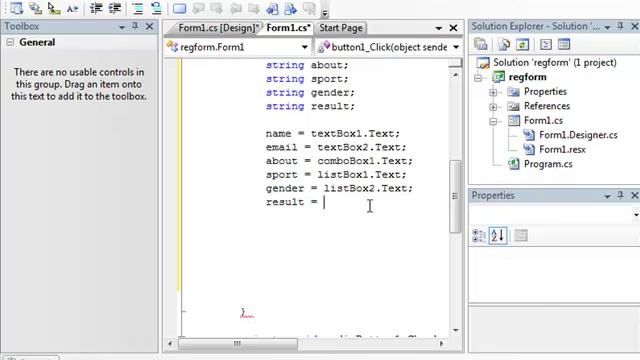Click the vertical scrollbar thumb in editor
Viewport: 640px width, 360px height.
click(x=455, y=196)
